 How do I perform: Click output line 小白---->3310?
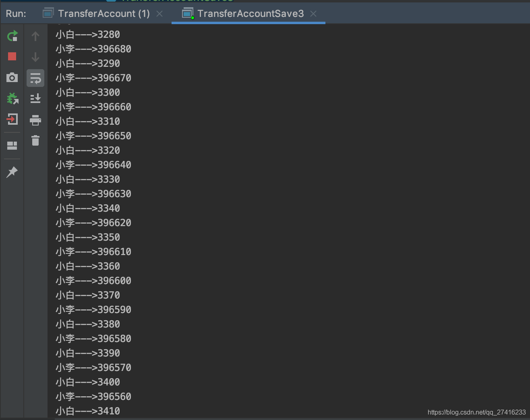[x=88, y=121]
